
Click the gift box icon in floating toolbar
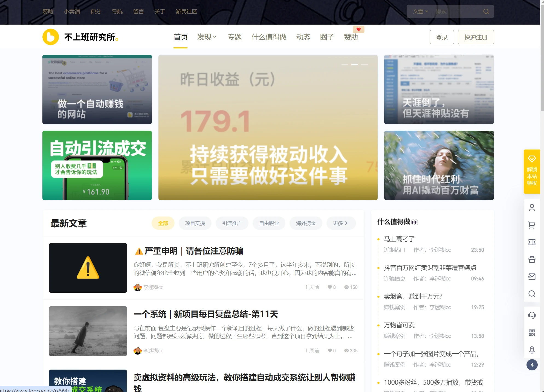coord(532,259)
